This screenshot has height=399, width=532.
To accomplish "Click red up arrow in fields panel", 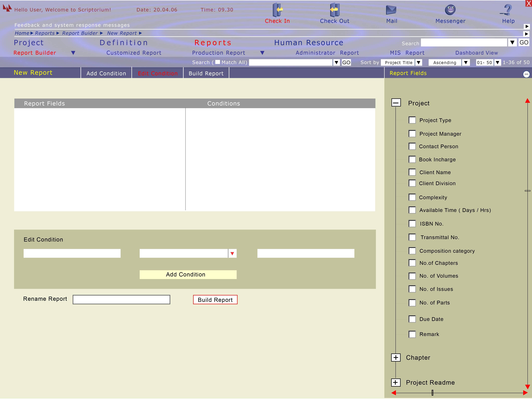I will 527,100.
